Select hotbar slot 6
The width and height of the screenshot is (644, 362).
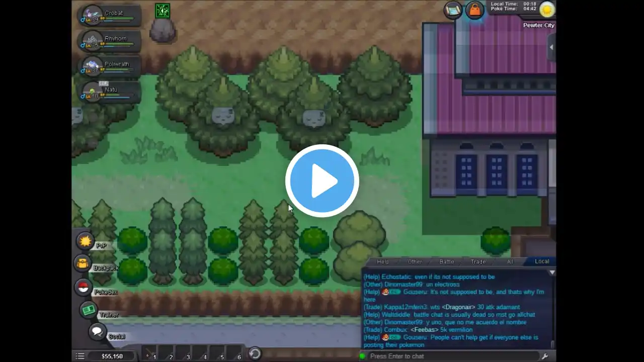point(234,353)
